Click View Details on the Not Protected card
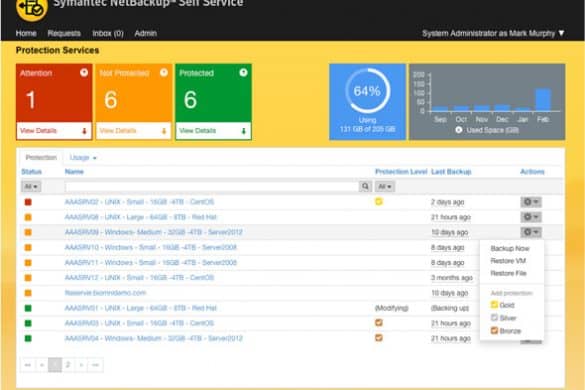This screenshot has height=390, width=585. tap(134, 131)
